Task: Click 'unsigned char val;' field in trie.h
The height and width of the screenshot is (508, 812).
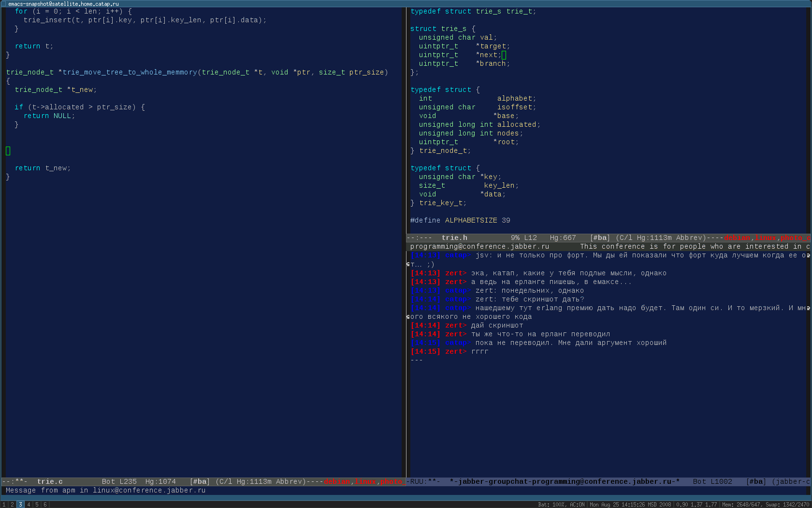Action: click(x=458, y=37)
